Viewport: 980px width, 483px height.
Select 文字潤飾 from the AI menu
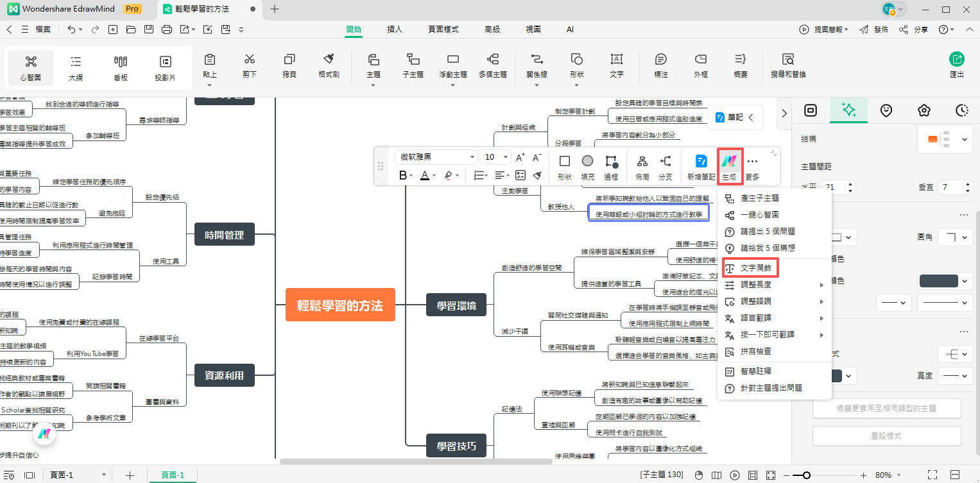coord(755,268)
